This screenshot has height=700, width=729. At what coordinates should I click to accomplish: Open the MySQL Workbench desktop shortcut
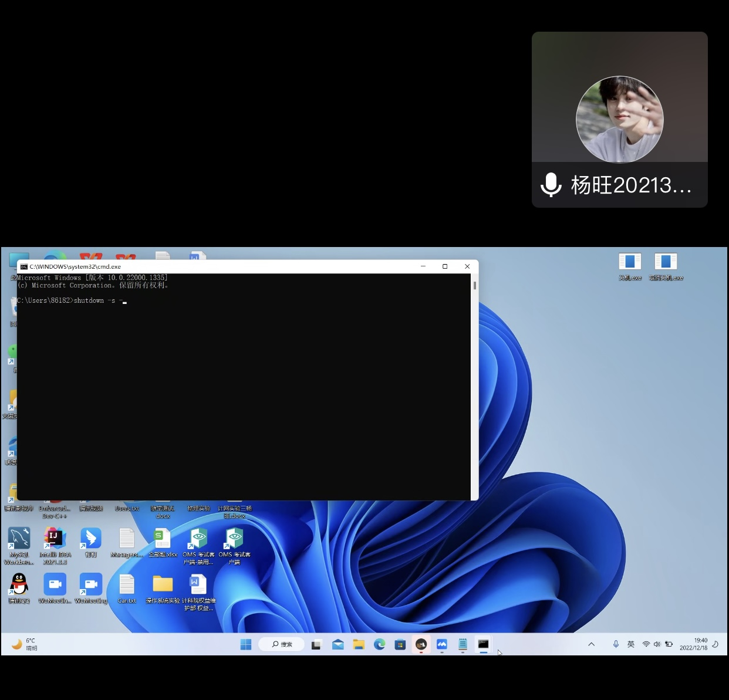19,539
